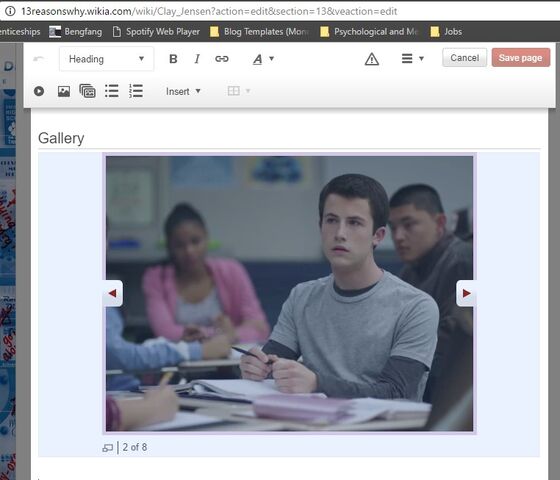Click the gallery slideshow image
Screen dimensions: 560x480
289,293
